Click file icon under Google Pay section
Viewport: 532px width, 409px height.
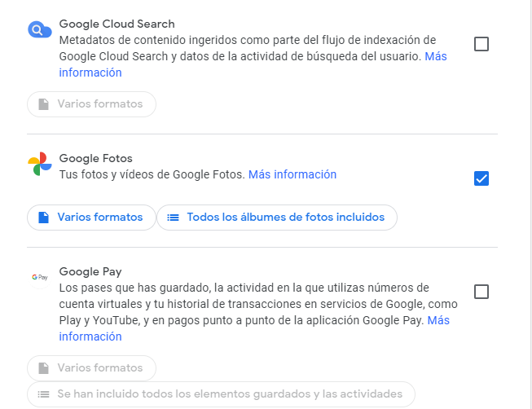coord(44,367)
